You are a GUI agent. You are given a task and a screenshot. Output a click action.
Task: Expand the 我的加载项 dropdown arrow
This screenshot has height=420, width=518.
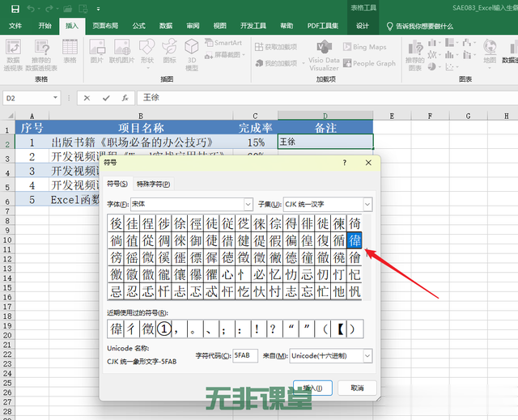[x=304, y=63]
